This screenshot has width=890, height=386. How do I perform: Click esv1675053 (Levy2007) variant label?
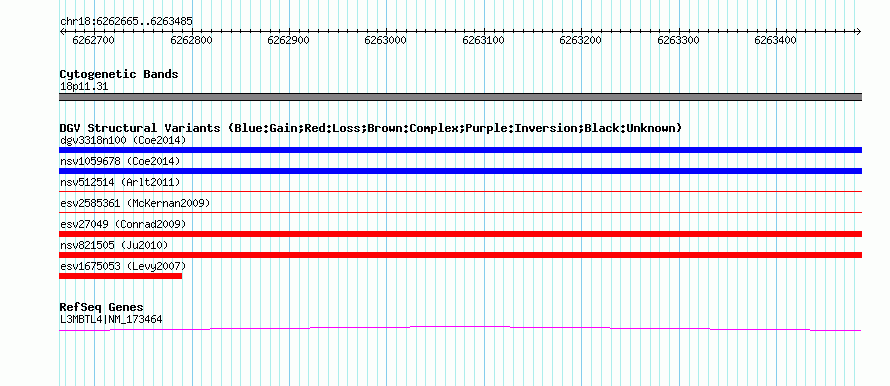pyautogui.click(x=123, y=266)
